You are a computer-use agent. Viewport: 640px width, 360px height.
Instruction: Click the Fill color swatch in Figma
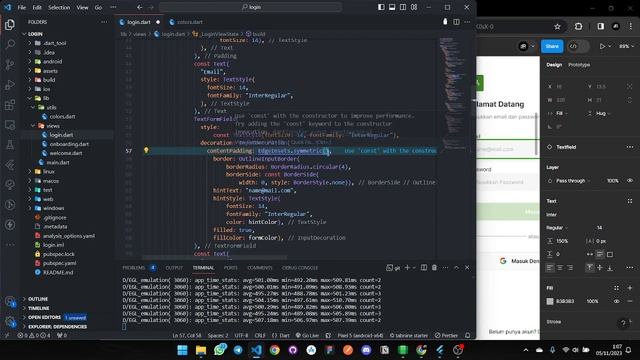pos(550,301)
